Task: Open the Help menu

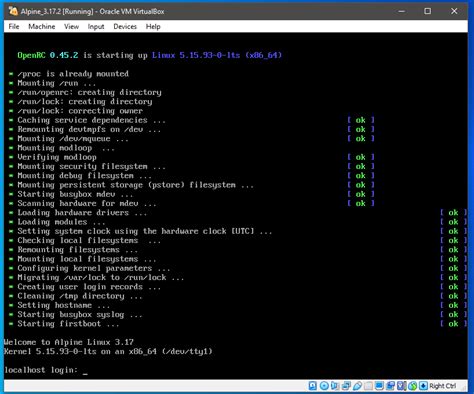Action: pyautogui.click(x=153, y=26)
